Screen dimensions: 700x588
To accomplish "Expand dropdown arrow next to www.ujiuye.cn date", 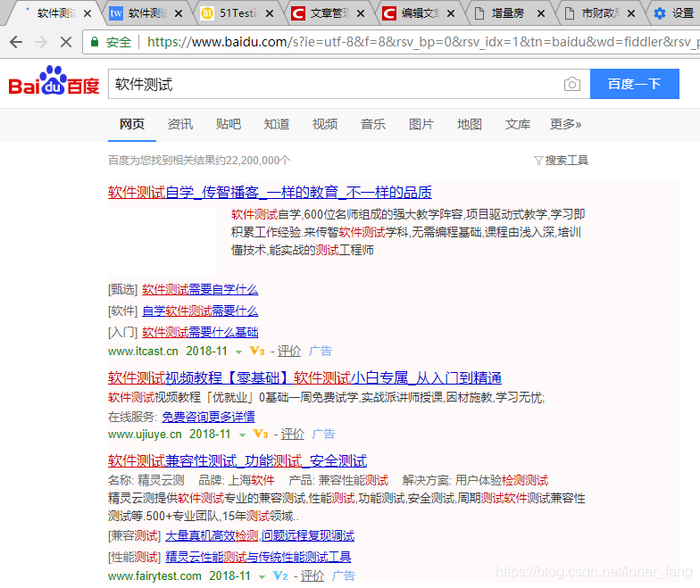I will (x=242, y=435).
